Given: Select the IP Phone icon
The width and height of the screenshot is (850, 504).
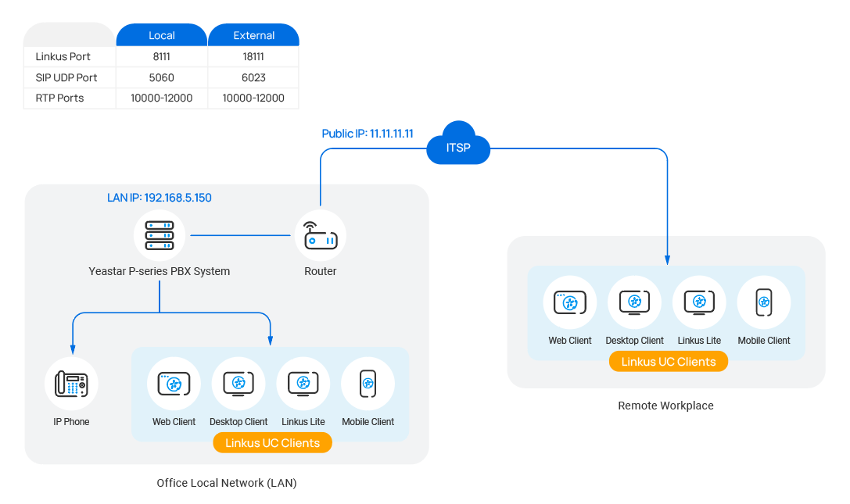Looking at the screenshot, I should pyautogui.click(x=71, y=384).
